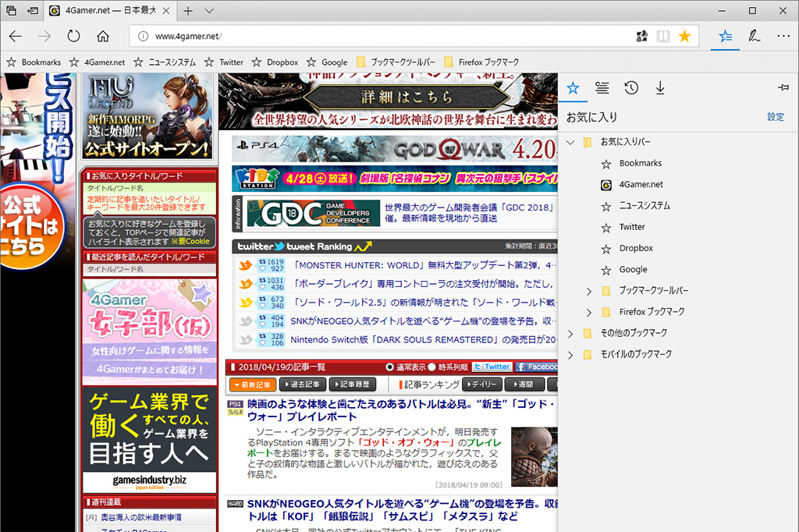Click デイリー ranking button
Viewport: 799px width, 532px height.
482,385
